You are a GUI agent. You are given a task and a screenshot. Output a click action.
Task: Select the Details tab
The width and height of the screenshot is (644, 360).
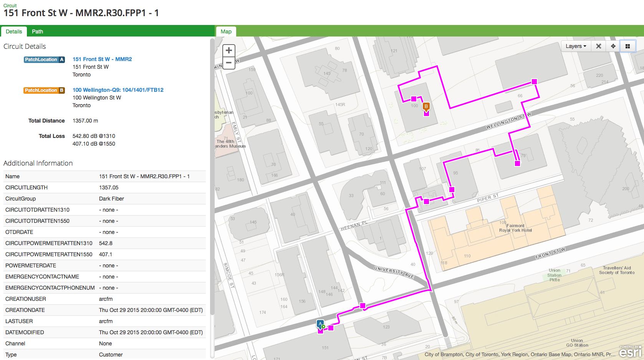14,32
